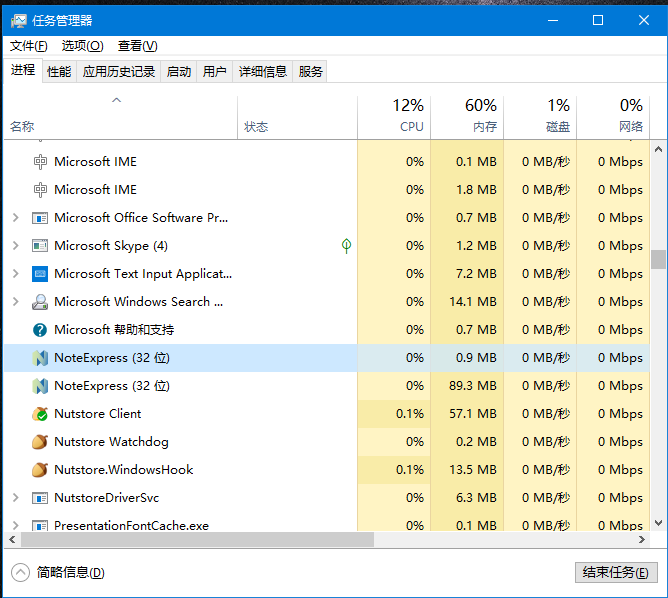Open the 选项(O) menu
This screenshot has height=598, width=668.
pos(82,46)
